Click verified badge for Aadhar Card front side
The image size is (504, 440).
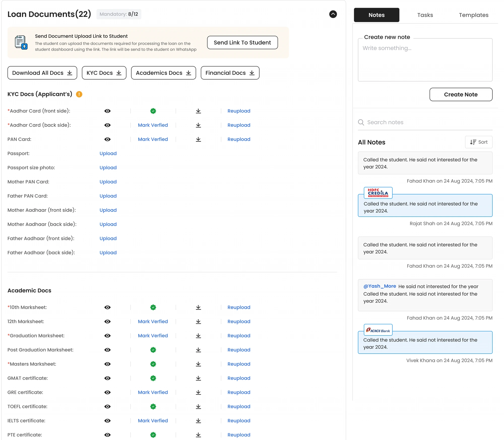[153, 111]
